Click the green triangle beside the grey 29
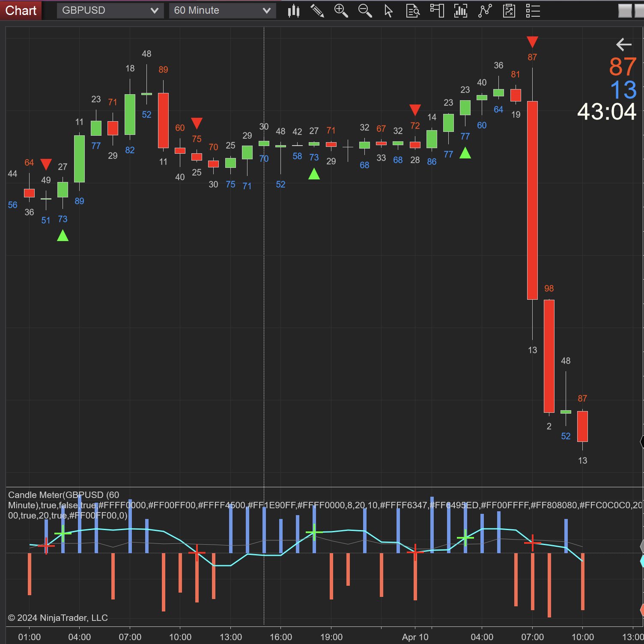 click(x=314, y=173)
